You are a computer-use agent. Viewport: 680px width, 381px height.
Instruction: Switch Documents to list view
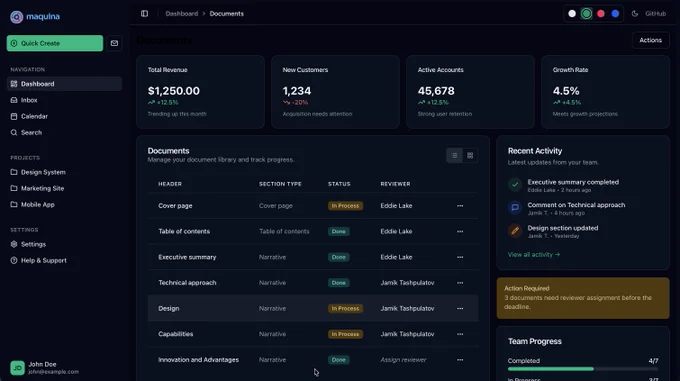pyautogui.click(x=454, y=155)
